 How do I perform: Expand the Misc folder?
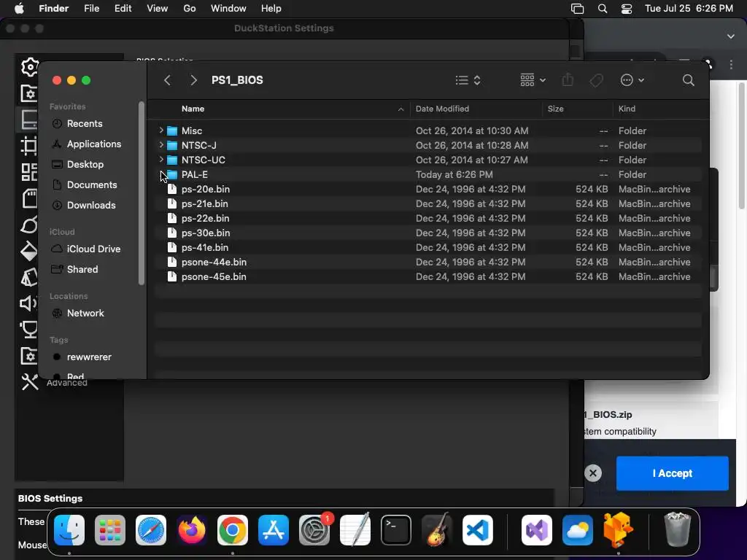coord(161,130)
